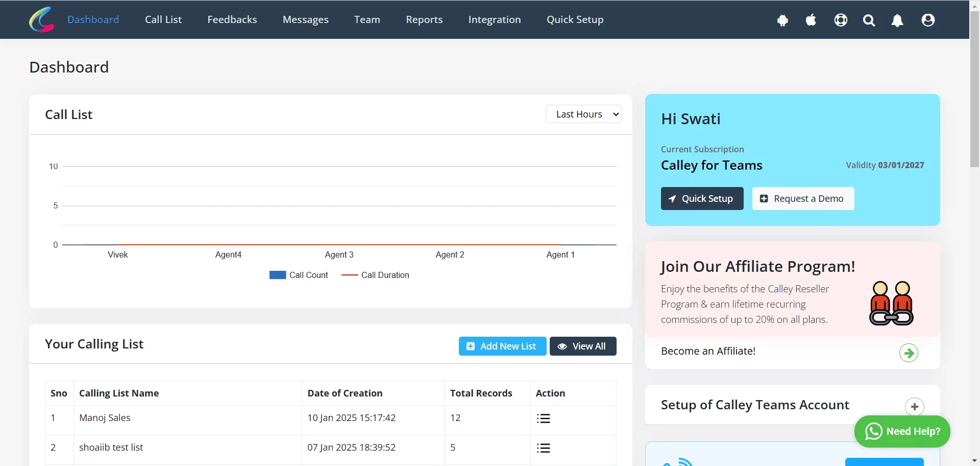Expand Setup of Calley Teams Account section
This screenshot has height=466, width=980.
click(x=914, y=407)
